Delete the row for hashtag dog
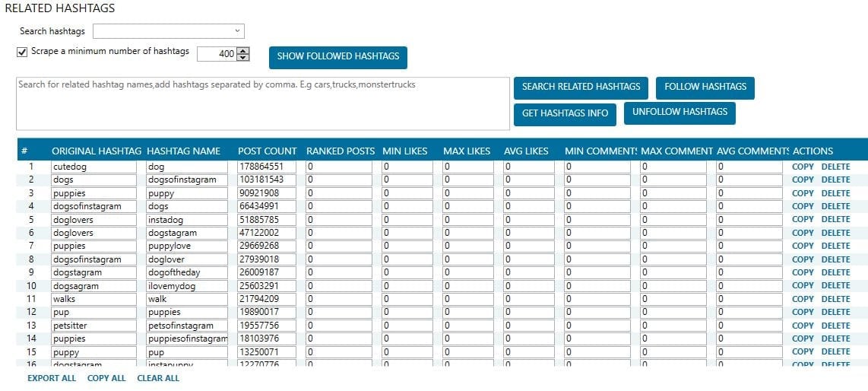Viewport: 868px width, 391px height. (x=835, y=167)
